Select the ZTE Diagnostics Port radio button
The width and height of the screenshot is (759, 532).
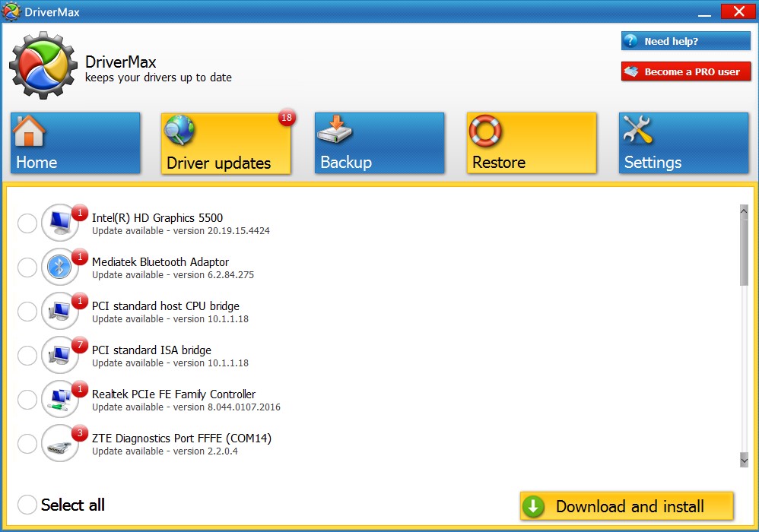(x=27, y=444)
